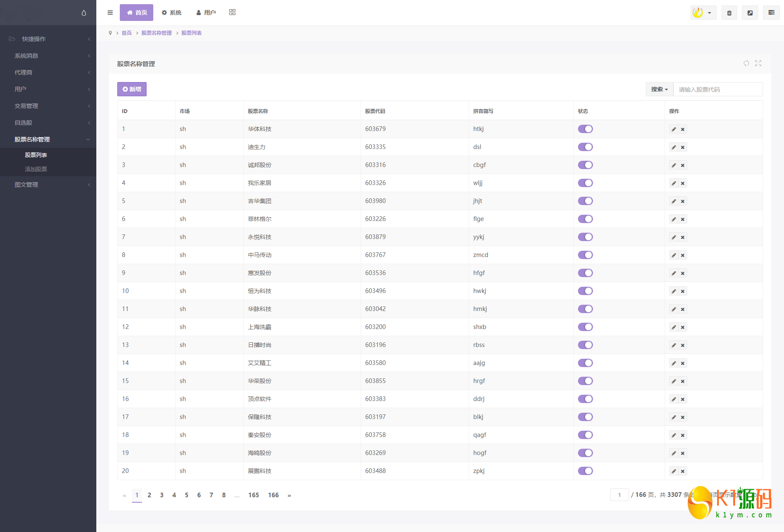Delete the row for 诚邦股份
The image size is (784, 532).
pos(683,165)
